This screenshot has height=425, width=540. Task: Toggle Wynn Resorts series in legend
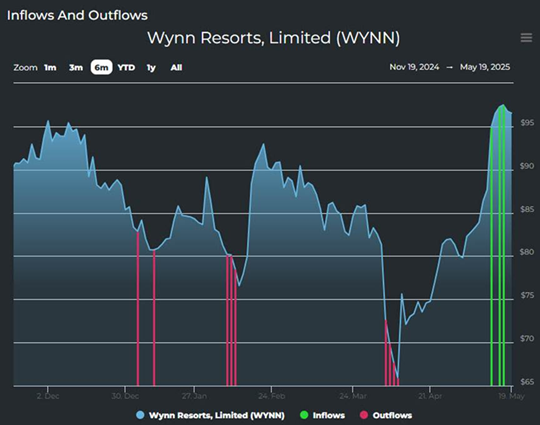coord(210,415)
